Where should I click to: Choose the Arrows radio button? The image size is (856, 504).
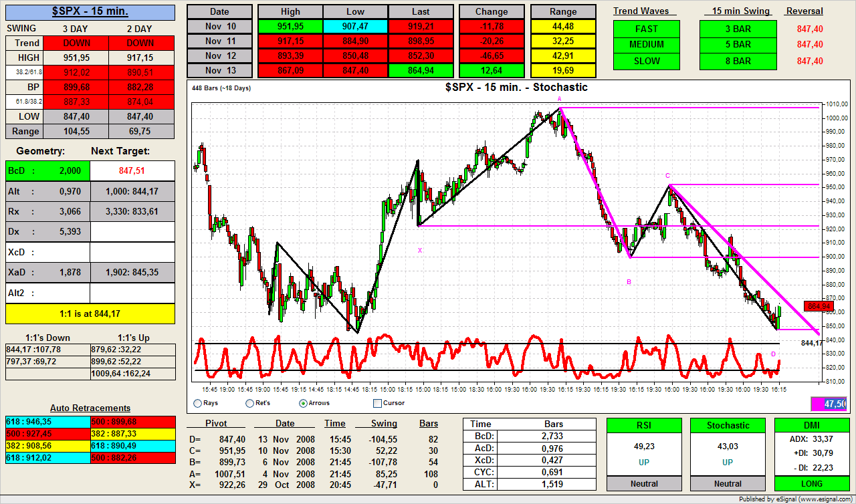[303, 403]
